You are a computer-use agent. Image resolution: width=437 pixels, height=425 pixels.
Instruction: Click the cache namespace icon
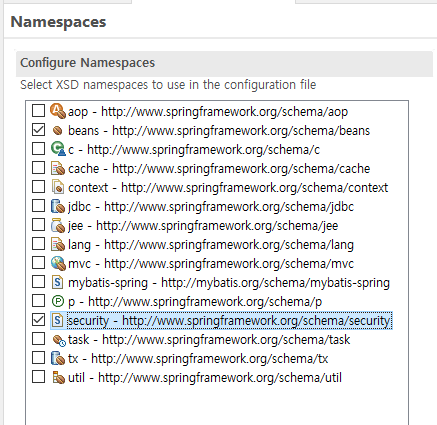(58, 168)
